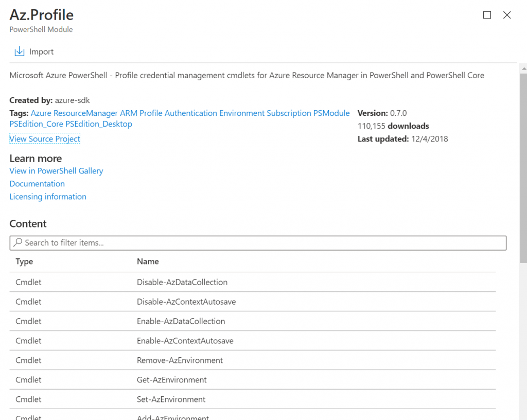Image resolution: width=527 pixels, height=420 pixels.
Task: Open View Source Project link
Action: click(45, 138)
